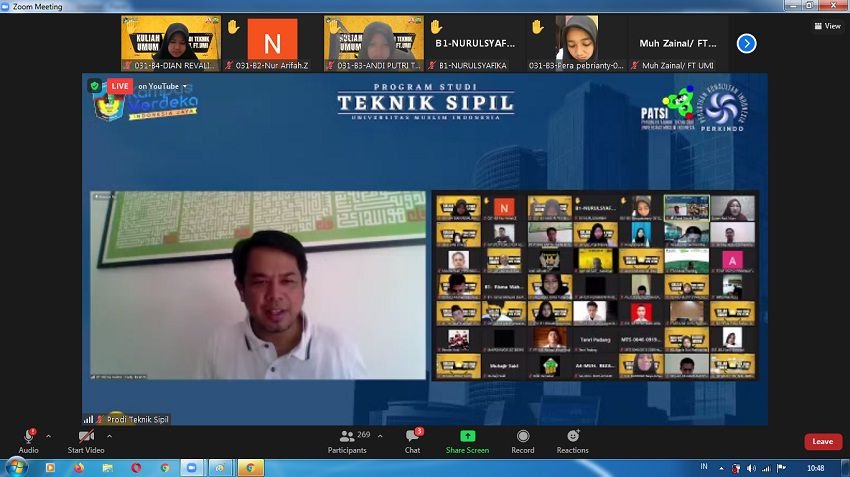
Task: Expand video options arrow beside Start Video
Action: click(110, 436)
